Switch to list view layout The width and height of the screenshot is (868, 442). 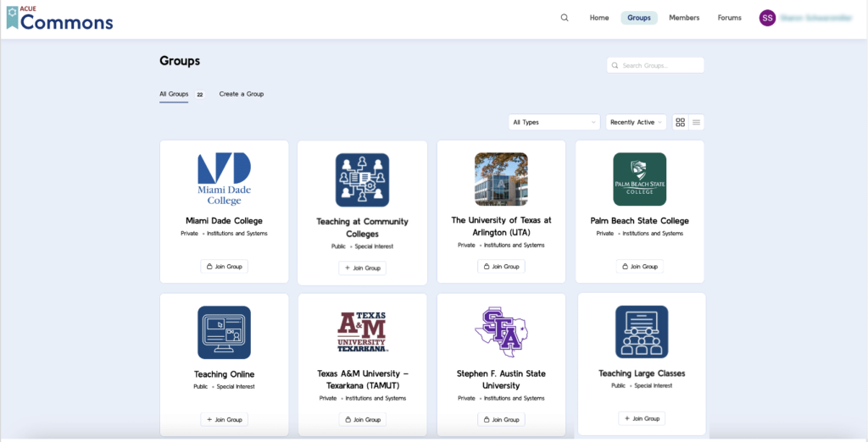pos(697,122)
